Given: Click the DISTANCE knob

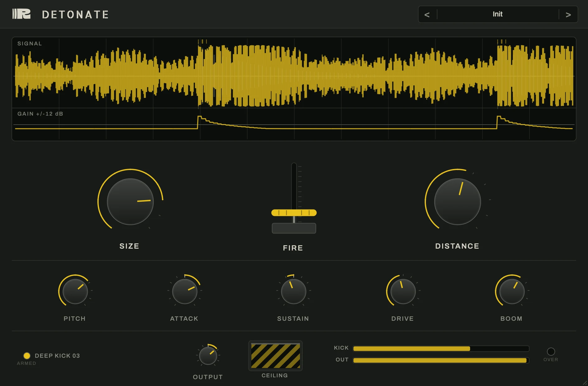Looking at the screenshot, I should (x=458, y=201).
